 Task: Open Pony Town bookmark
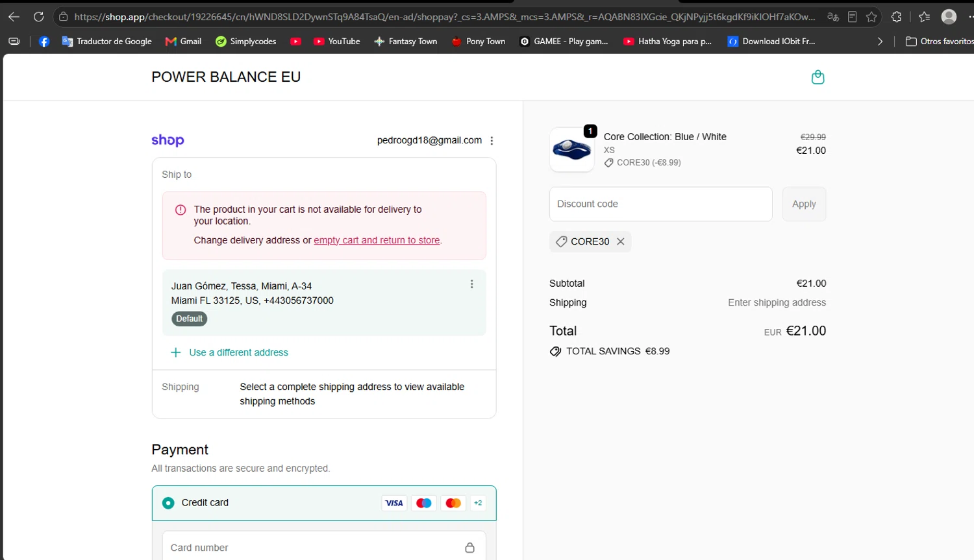pos(479,42)
